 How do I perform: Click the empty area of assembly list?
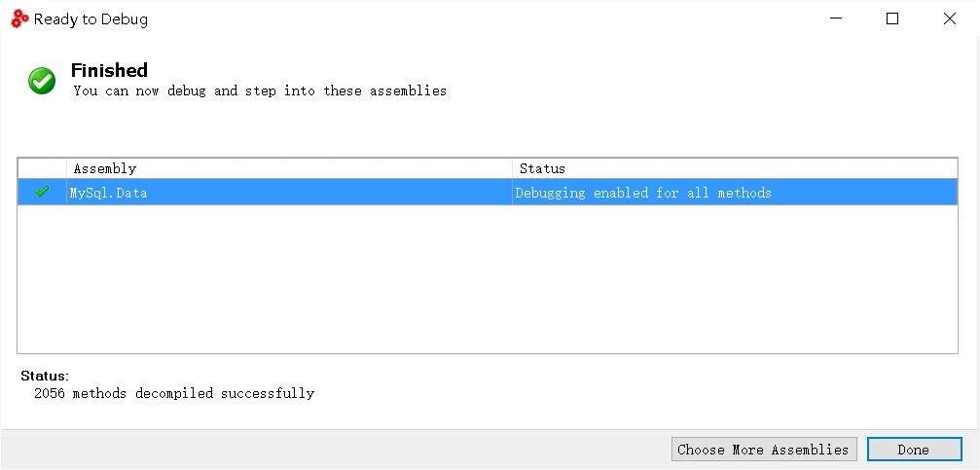[x=488, y=278]
